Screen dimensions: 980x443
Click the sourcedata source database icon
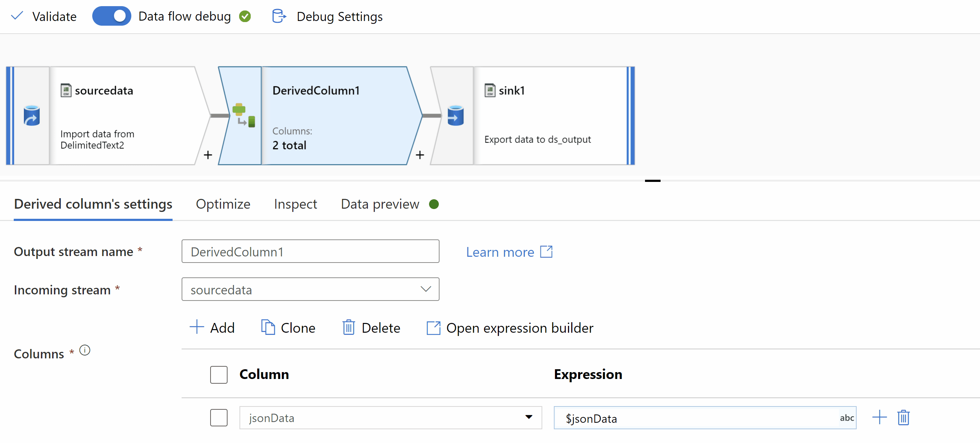(x=31, y=116)
